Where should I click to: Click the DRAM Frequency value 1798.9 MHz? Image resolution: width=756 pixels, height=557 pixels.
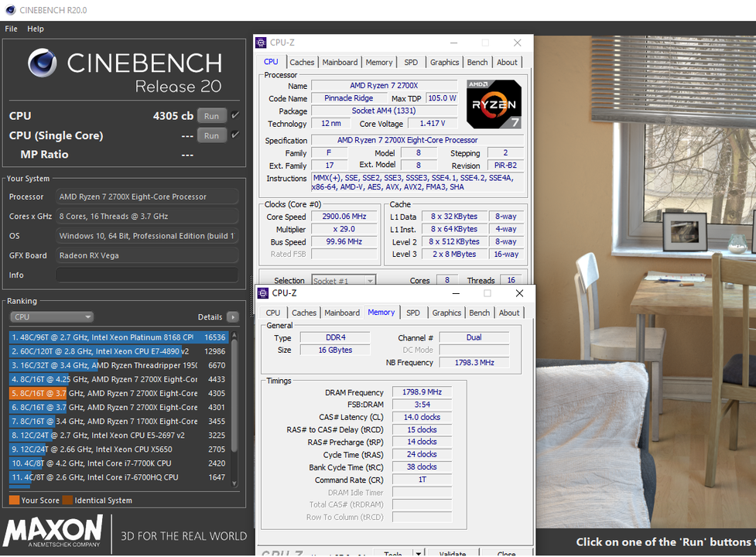[422, 392]
